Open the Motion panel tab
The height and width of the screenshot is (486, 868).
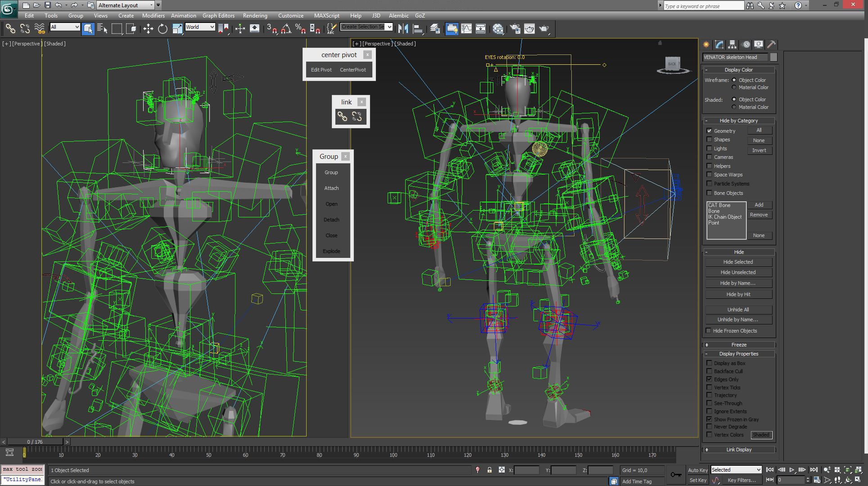coord(746,45)
